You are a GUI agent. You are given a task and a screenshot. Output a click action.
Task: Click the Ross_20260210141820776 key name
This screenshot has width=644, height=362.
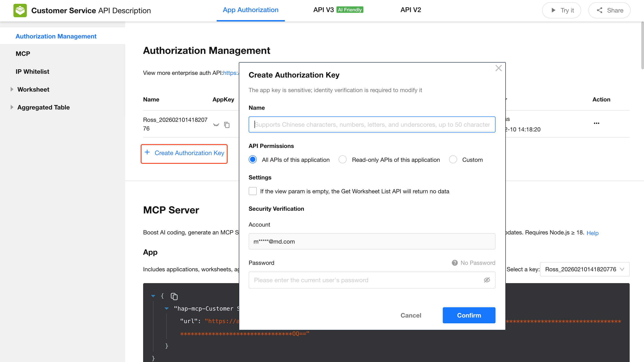(175, 124)
